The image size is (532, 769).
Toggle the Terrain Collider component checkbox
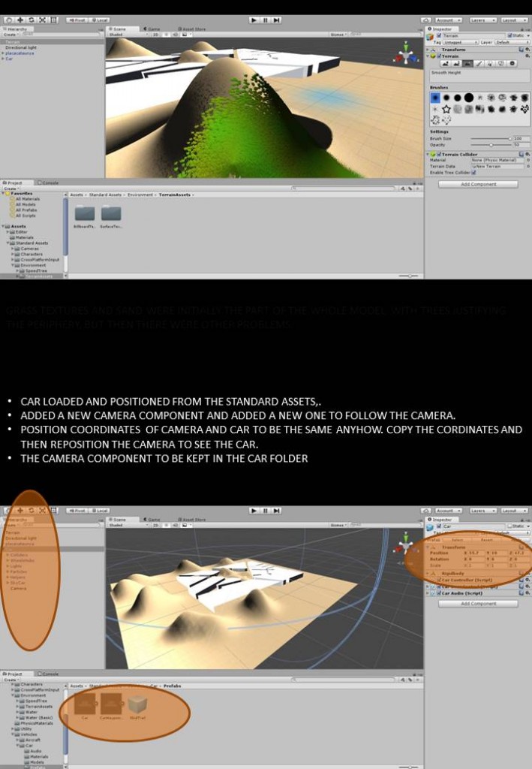click(x=438, y=154)
